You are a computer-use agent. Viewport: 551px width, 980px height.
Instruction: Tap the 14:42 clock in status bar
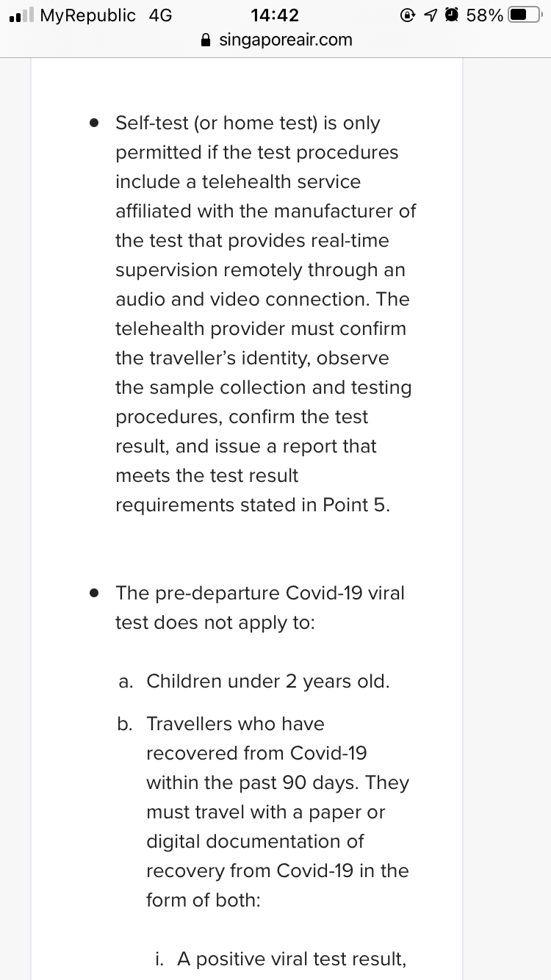tap(275, 14)
